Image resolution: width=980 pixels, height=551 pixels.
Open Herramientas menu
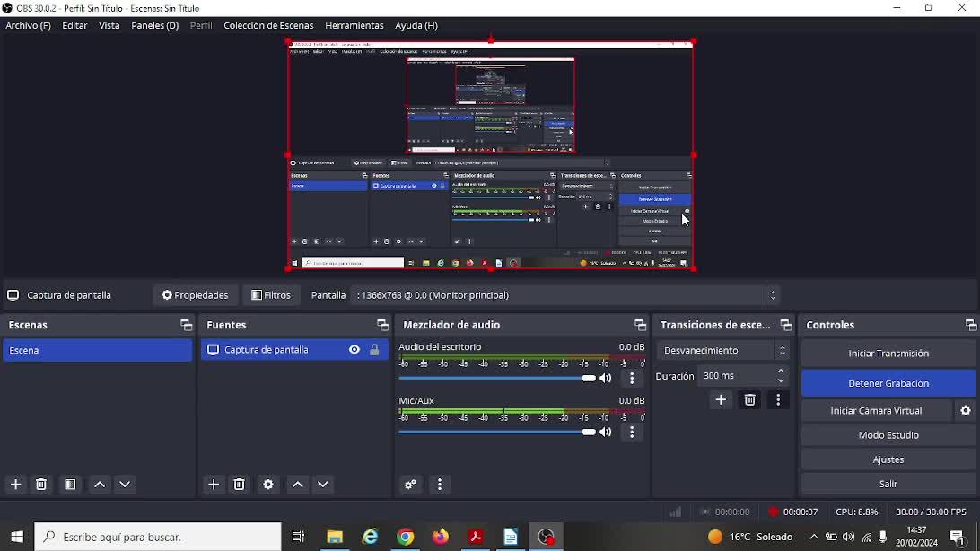coord(354,26)
